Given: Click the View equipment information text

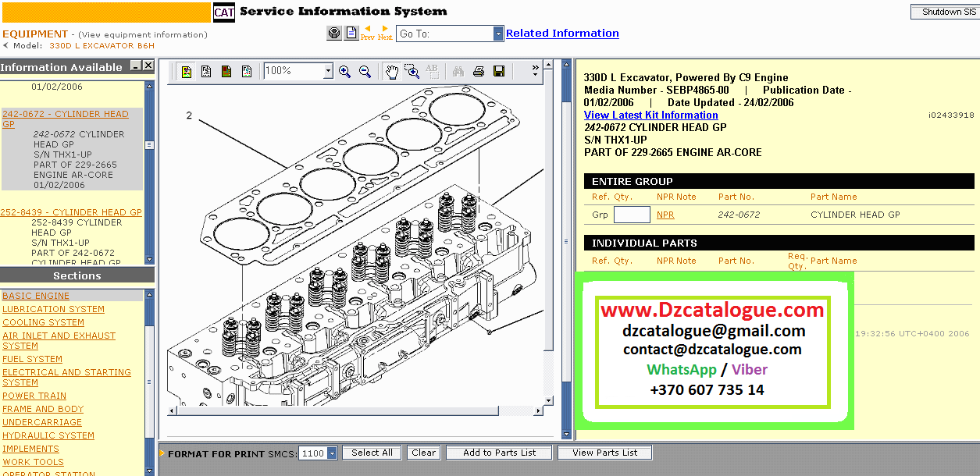Looking at the screenshot, I should click(x=143, y=34).
